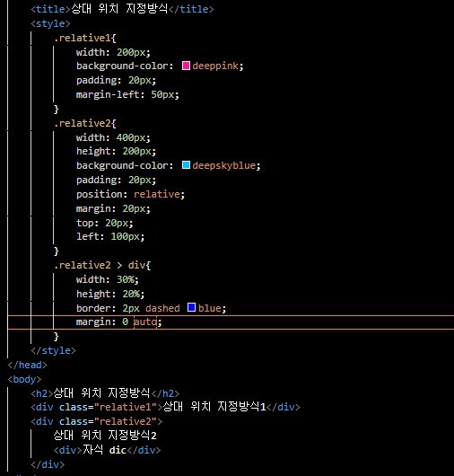This screenshot has width=454, height=476.
Task: Click the <h2> heading line
Action: [x=105, y=393]
